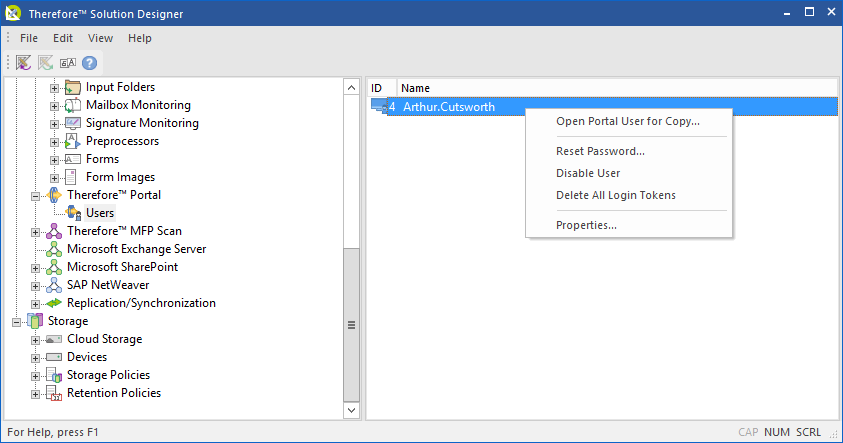Click the Help question mark toolbar icon
Screen dimensions: 843x443
coord(89,62)
